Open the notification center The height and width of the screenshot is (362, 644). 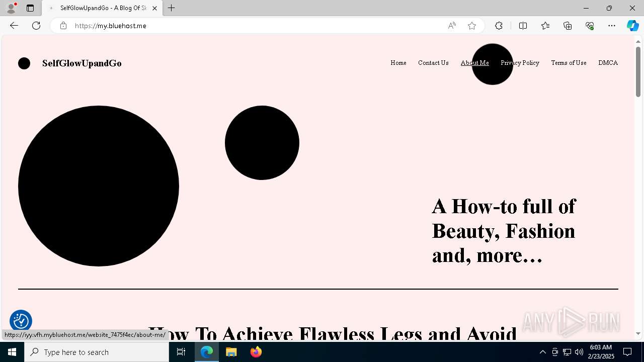[627, 352]
